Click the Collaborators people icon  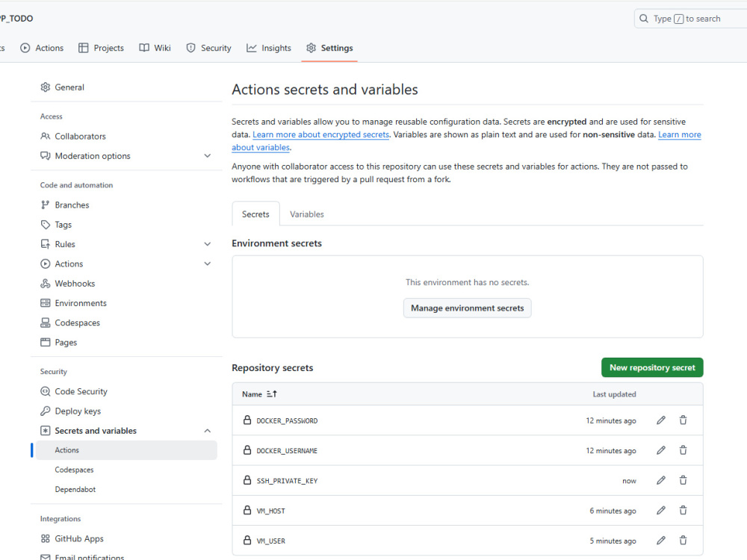pos(46,136)
